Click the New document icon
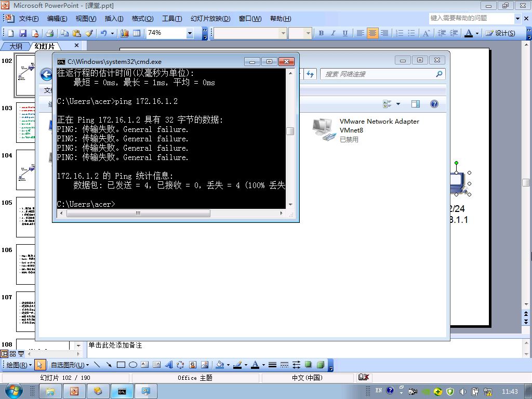Image resolution: width=532 pixels, height=399 pixels. 11,33
